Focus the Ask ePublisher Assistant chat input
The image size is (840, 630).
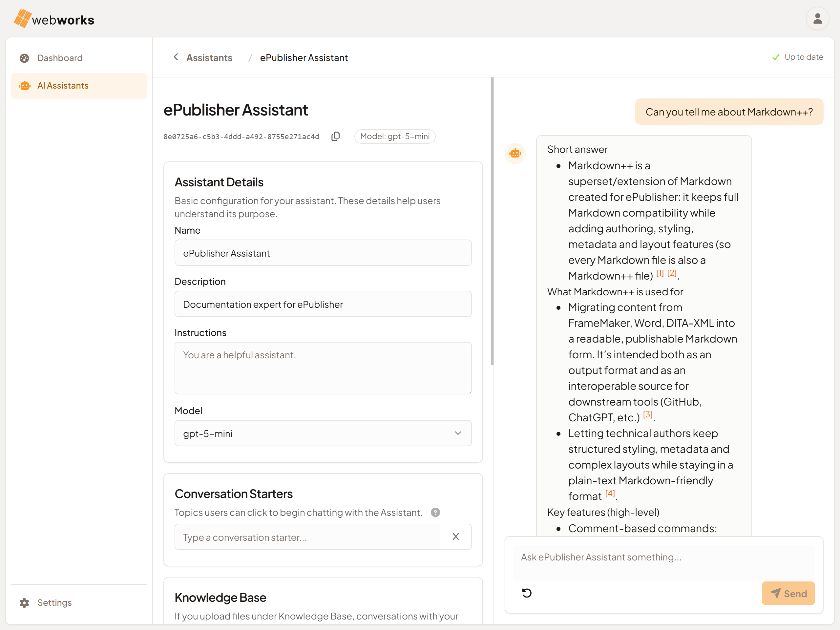[663, 563]
